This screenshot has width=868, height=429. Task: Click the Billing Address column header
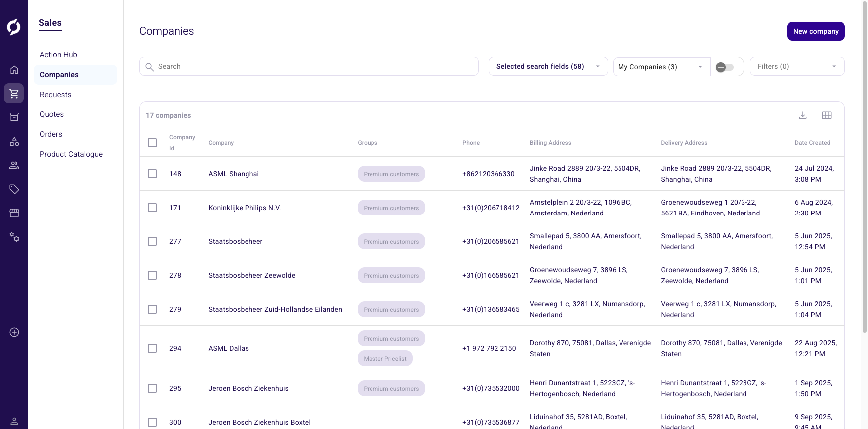[x=550, y=143]
